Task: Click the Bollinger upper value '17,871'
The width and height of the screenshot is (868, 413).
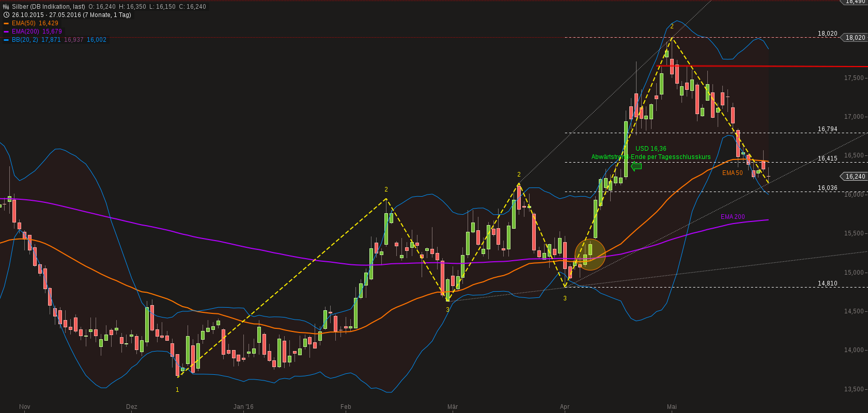Action: pos(51,40)
